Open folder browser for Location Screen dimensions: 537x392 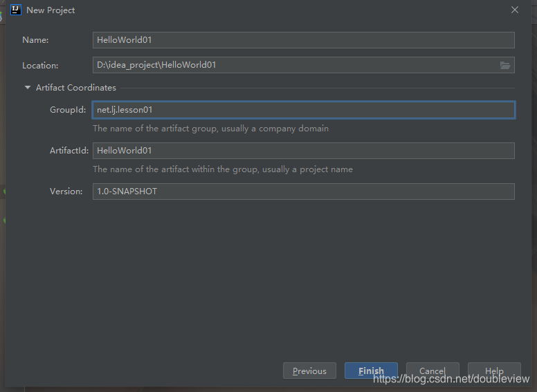click(504, 65)
